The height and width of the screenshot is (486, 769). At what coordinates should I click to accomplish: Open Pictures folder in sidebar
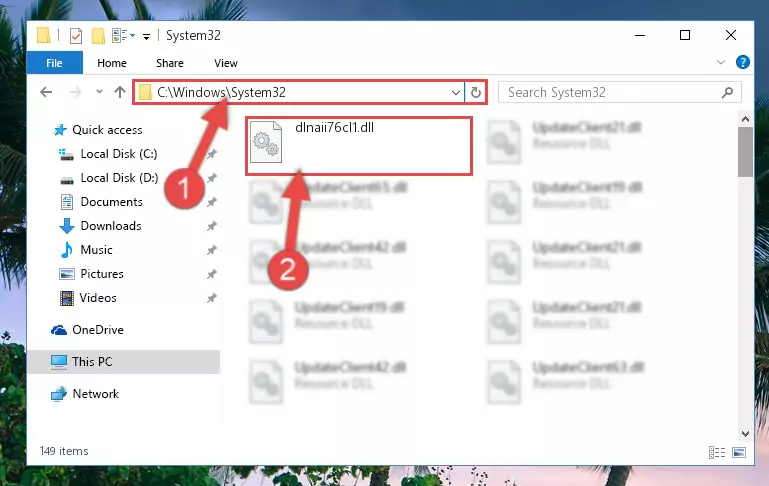coord(102,274)
